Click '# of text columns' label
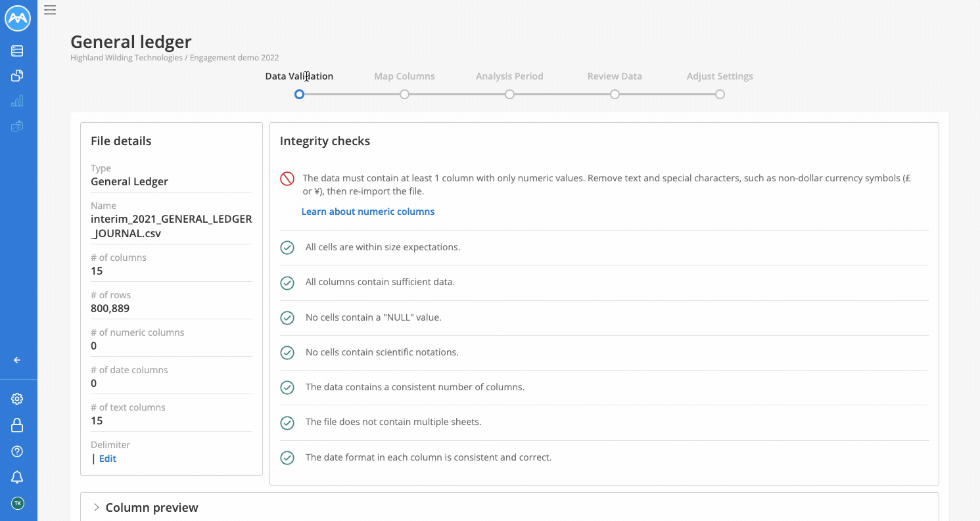Viewport: 980px width, 521px height. coord(128,407)
